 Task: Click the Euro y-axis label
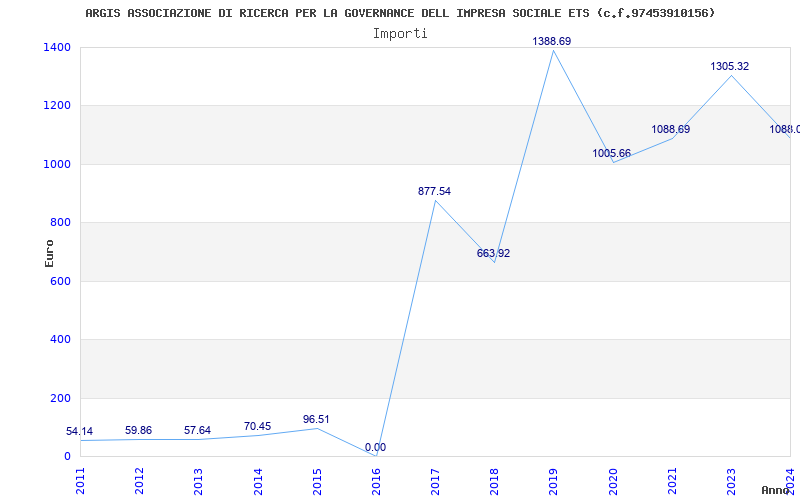coord(49,253)
